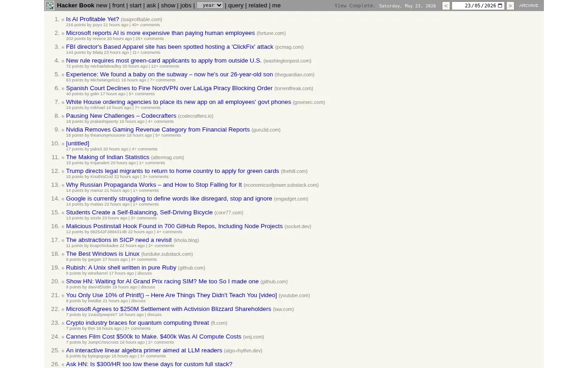Open '40+ comments' on Is AI Profitable Yet
The image size is (588, 368).
146,25
